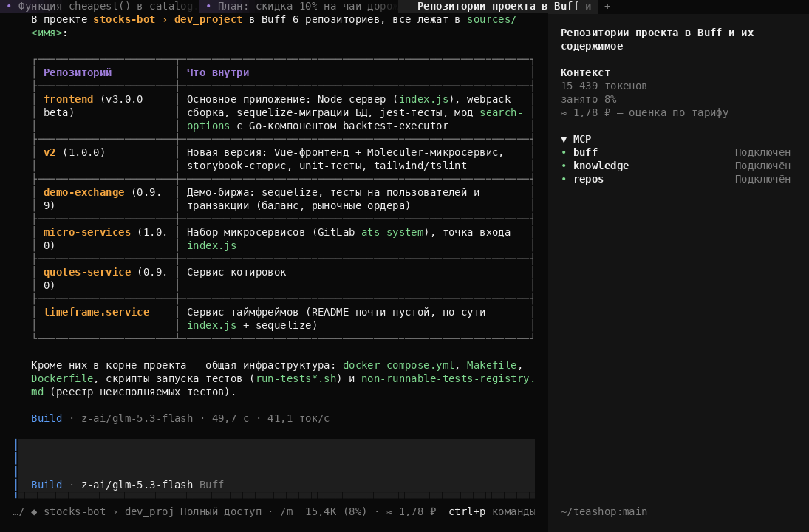Click the v2 repository name
The width and height of the screenshot is (809, 532).
(x=50, y=152)
